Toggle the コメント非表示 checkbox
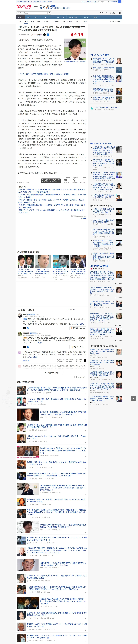This screenshot has height=644, width=138. 75,377
